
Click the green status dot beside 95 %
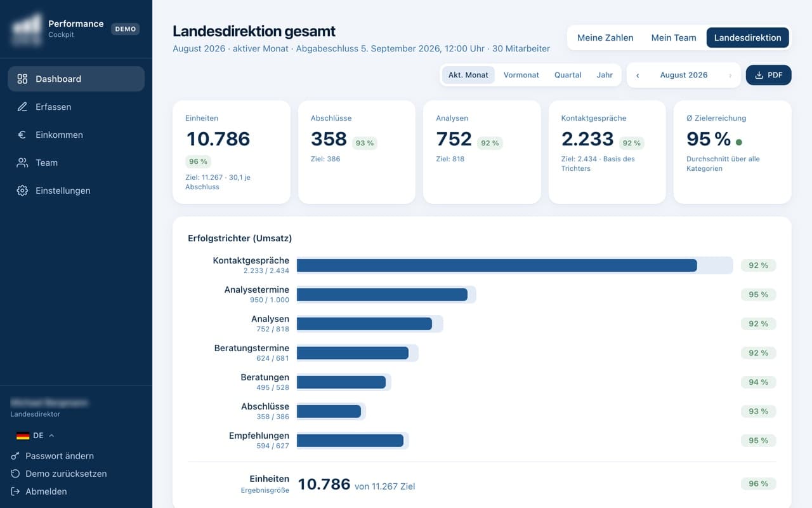[739, 142]
